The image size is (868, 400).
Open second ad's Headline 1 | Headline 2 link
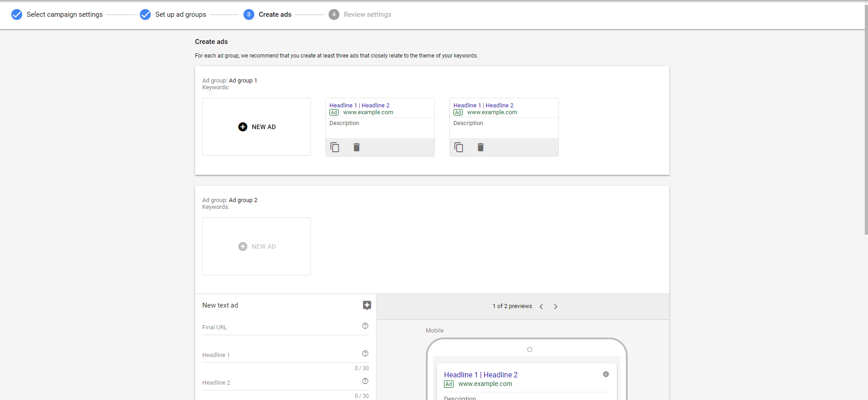[483, 105]
